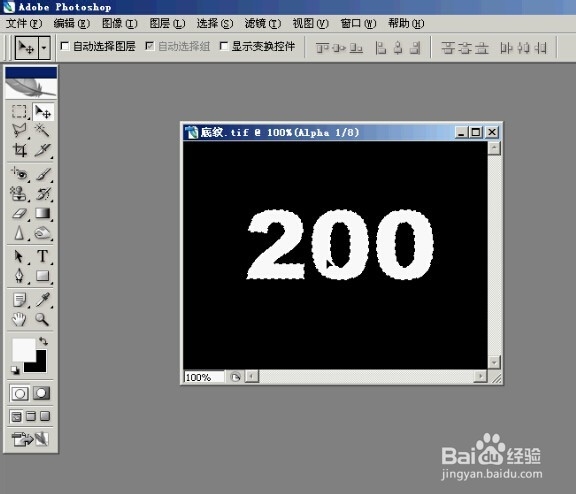Image resolution: width=576 pixels, height=494 pixels.
Task: Switch to Standard Mode editing
Action: tap(19, 393)
